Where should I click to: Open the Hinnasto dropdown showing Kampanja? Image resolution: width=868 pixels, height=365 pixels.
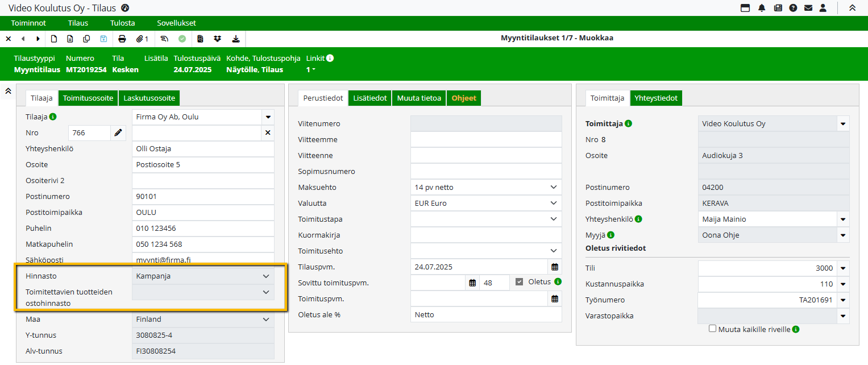(265, 276)
